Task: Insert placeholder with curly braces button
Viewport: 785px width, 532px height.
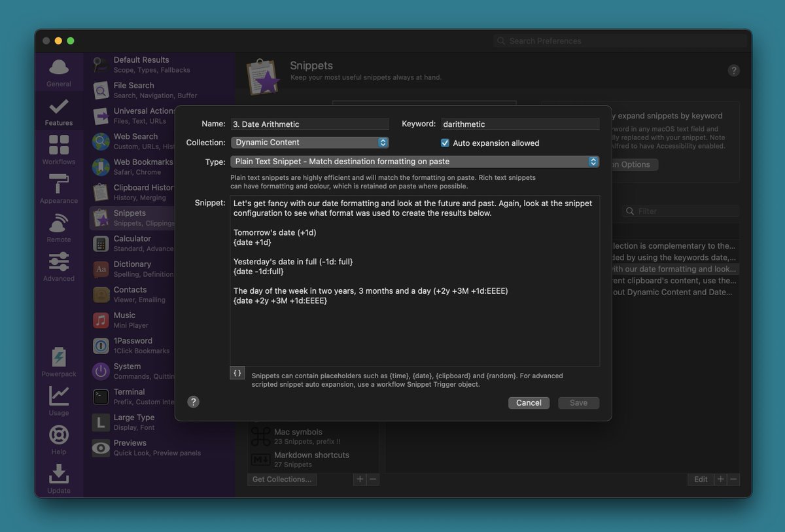Action: click(x=237, y=373)
